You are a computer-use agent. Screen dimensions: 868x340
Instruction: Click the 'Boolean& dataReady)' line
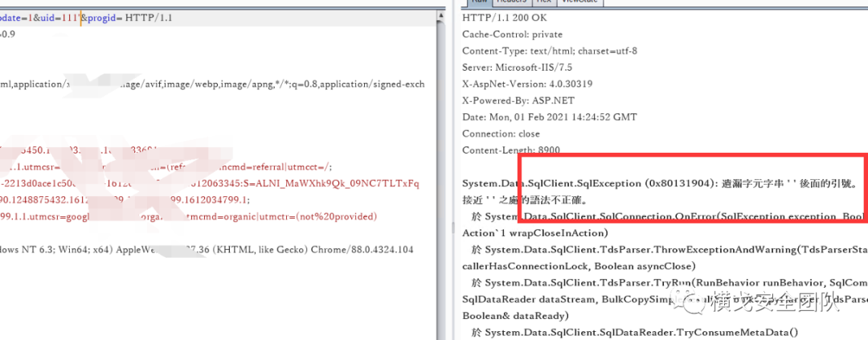click(x=515, y=316)
